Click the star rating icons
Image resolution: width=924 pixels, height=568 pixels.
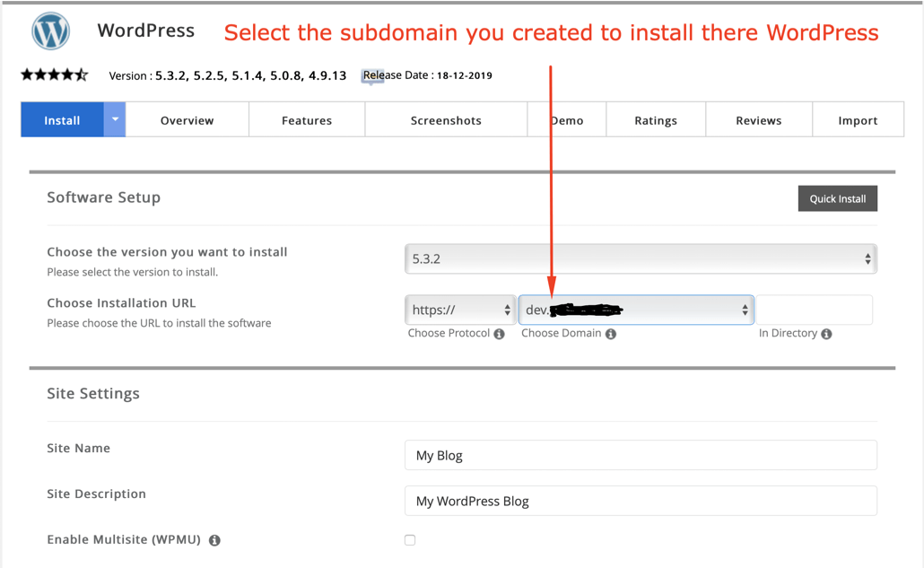(x=54, y=74)
